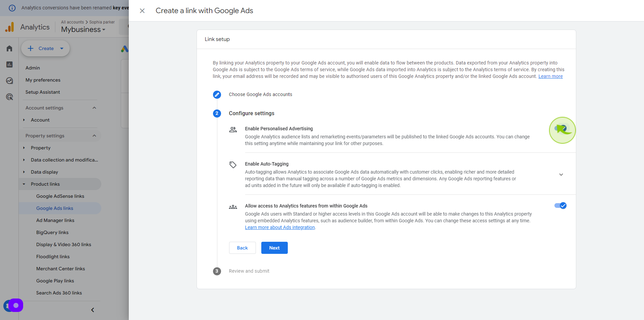Open the Home icon in the sidebar
The image size is (644, 320).
9,48
